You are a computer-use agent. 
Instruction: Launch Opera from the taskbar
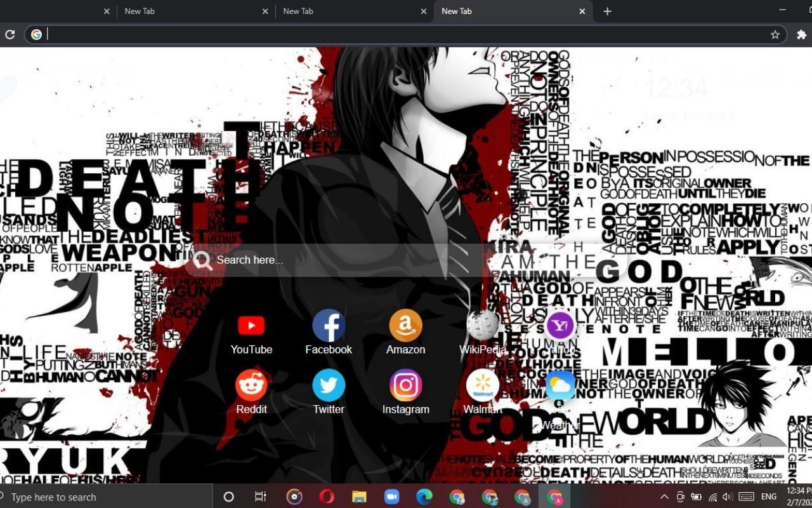tap(327, 497)
